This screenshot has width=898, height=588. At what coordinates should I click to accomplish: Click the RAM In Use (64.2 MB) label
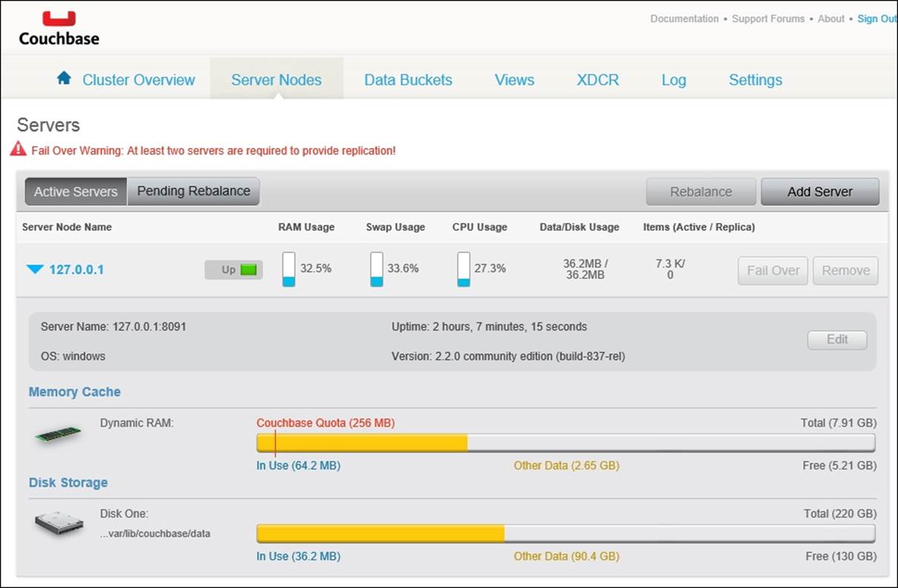[x=299, y=466]
